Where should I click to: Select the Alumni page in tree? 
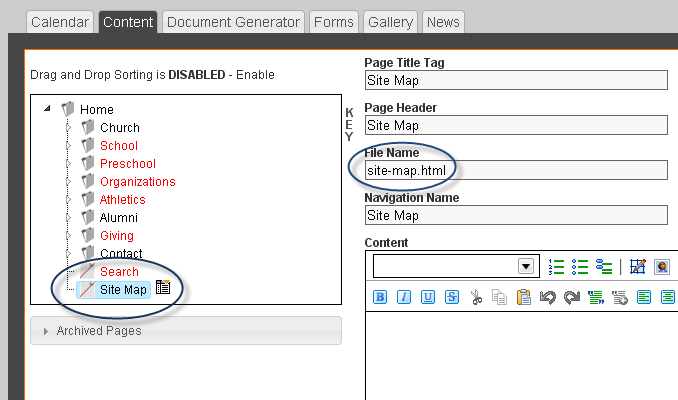118,218
